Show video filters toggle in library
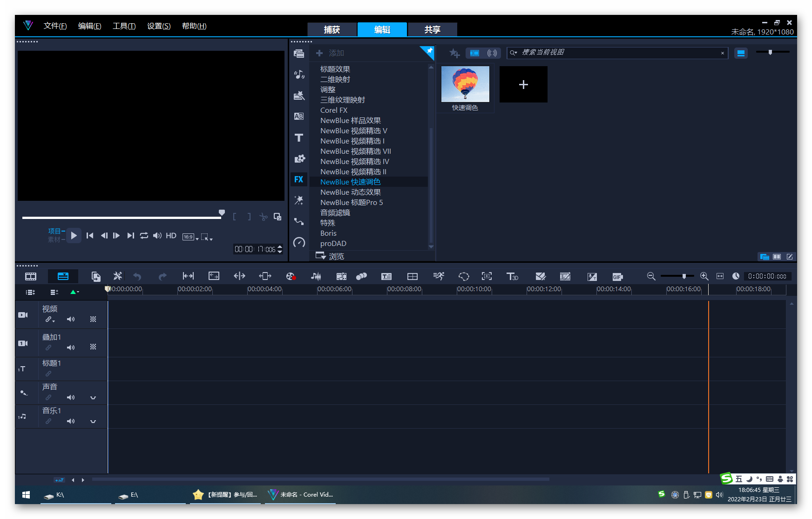Viewport: 812px width, 519px height. 474,53
